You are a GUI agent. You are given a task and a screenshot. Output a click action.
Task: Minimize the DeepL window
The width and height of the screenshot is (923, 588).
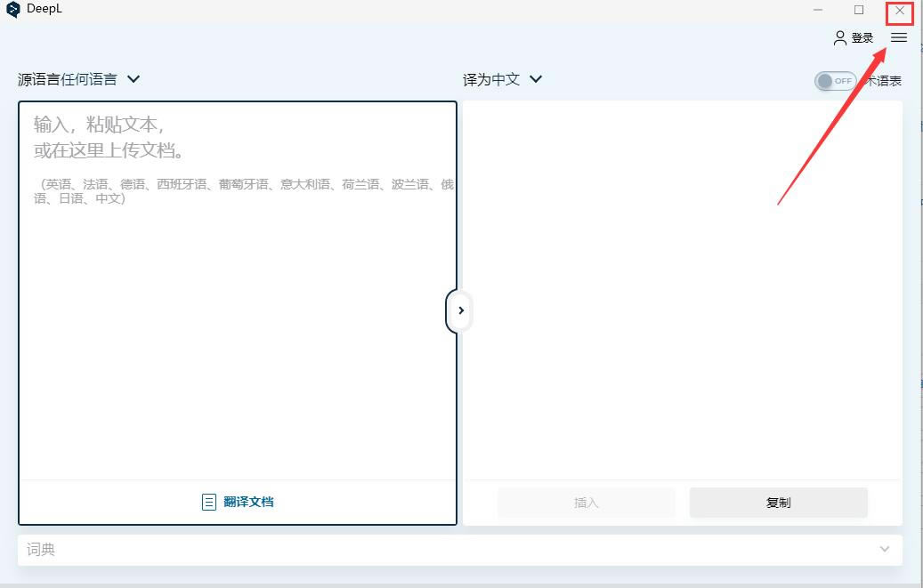817,12
